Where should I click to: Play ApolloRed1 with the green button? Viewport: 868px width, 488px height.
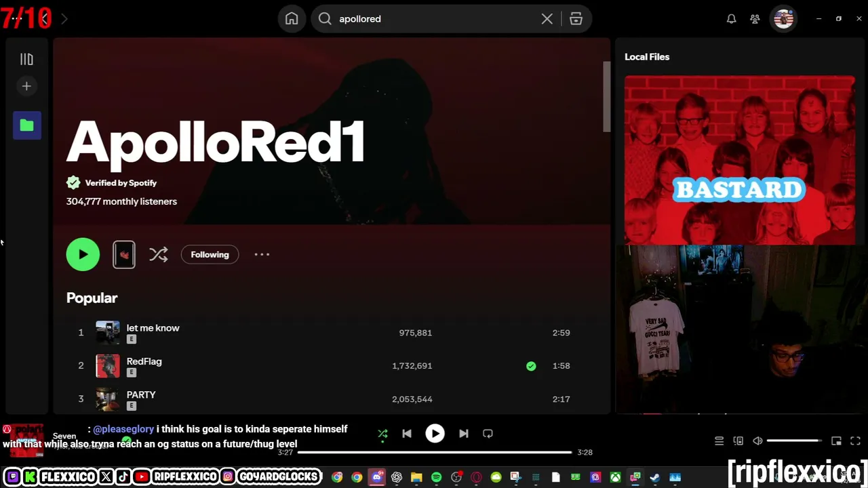coord(83,255)
